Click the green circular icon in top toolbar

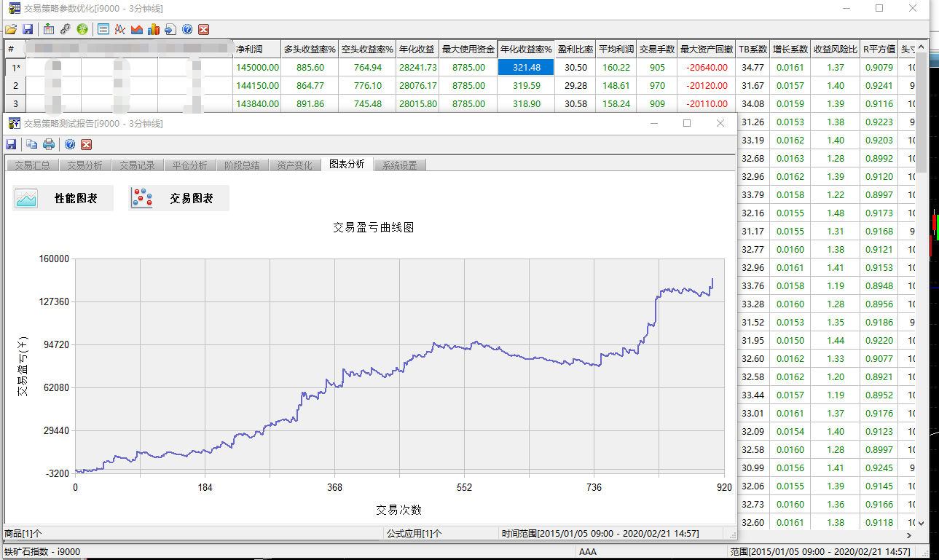click(x=82, y=29)
